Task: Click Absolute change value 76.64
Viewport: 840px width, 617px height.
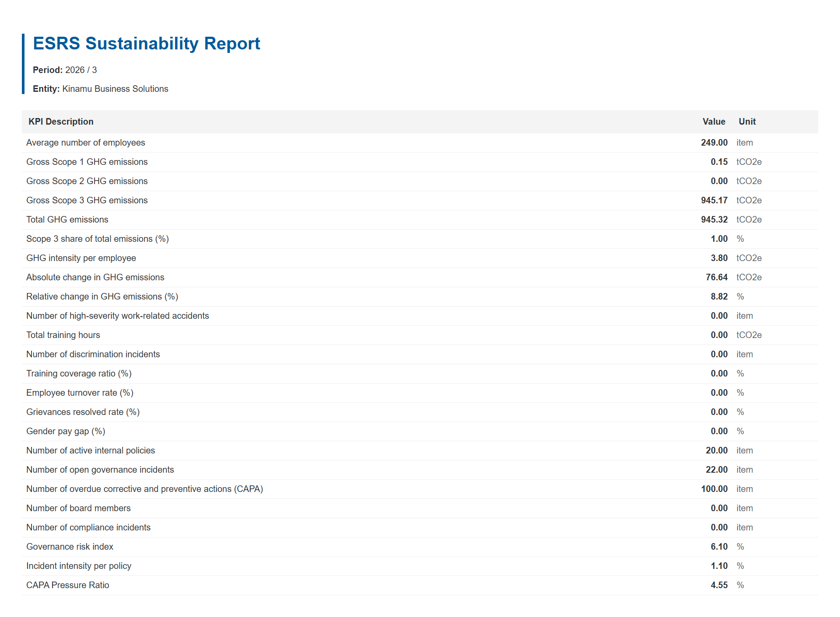Action: [717, 277]
